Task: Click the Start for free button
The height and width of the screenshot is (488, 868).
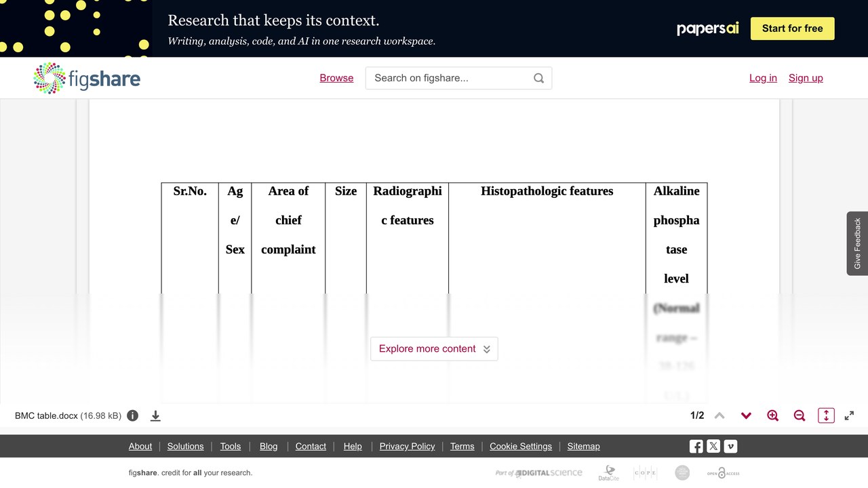Action: point(792,28)
